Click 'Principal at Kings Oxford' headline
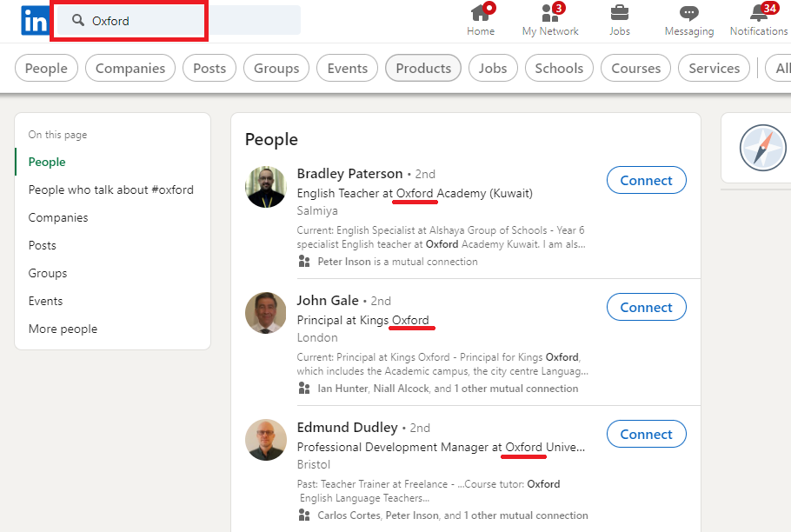The height and width of the screenshot is (532, 791). pos(362,320)
